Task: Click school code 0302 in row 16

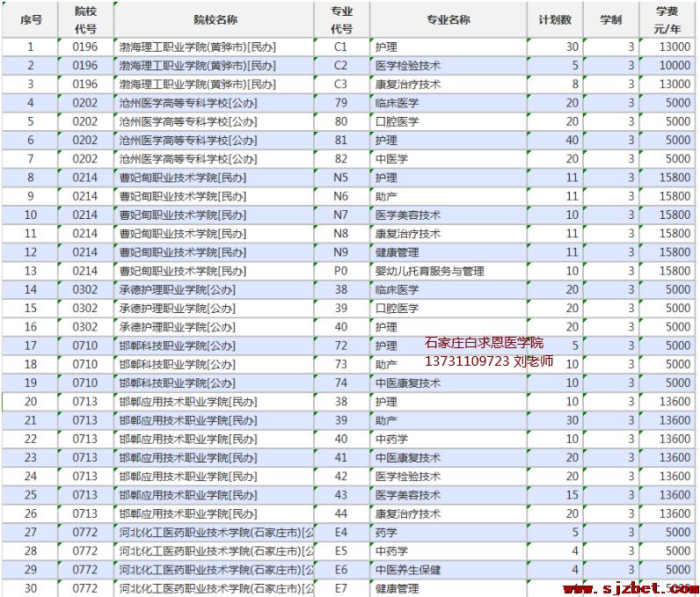Action: [85, 327]
